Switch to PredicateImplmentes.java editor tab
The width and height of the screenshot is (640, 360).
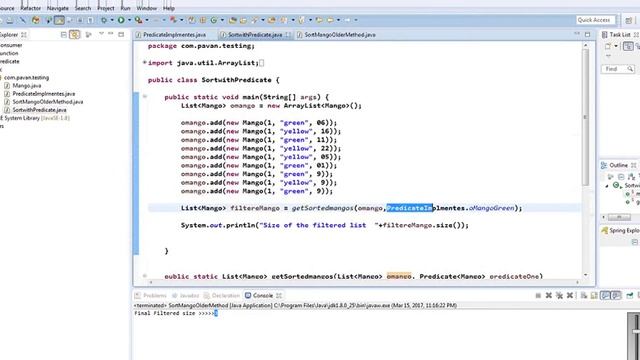(x=174, y=35)
